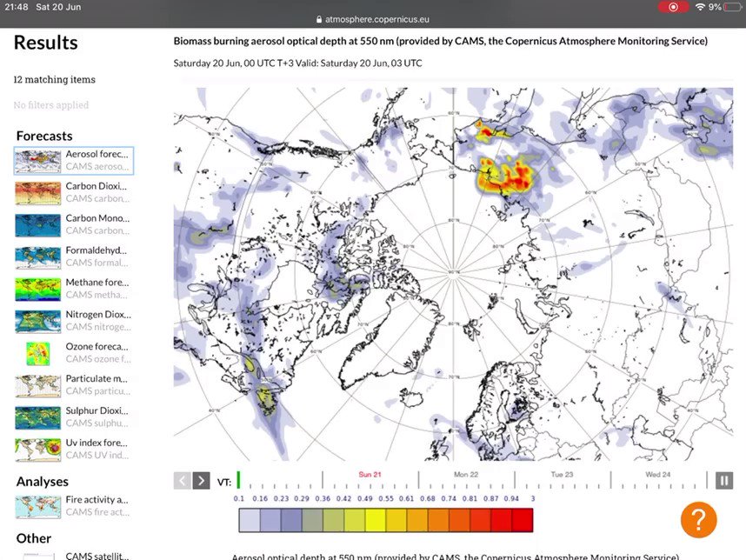Viewport: 746px width, 560px height.
Task: Click the Forecasts section heading
Action: tap(44, 136)
